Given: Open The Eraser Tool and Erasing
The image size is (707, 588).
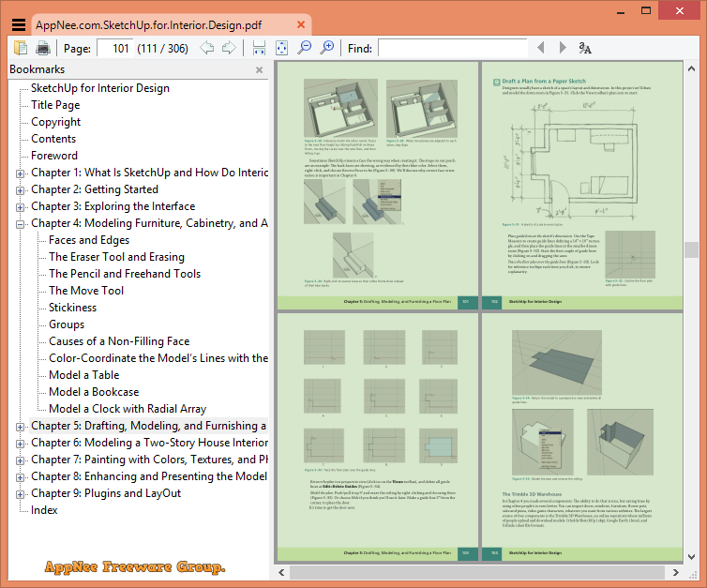Looking at the screenshot, I should click(117, 257).
